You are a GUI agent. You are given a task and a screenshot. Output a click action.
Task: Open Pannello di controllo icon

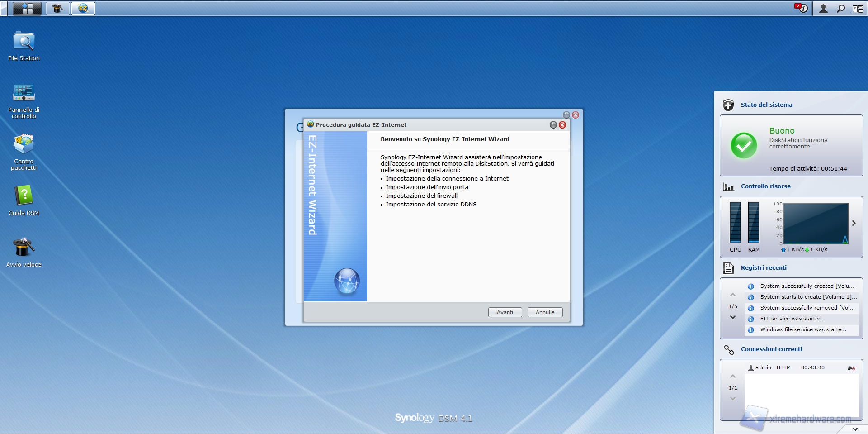pyautogui.click(x=24, y=93)
